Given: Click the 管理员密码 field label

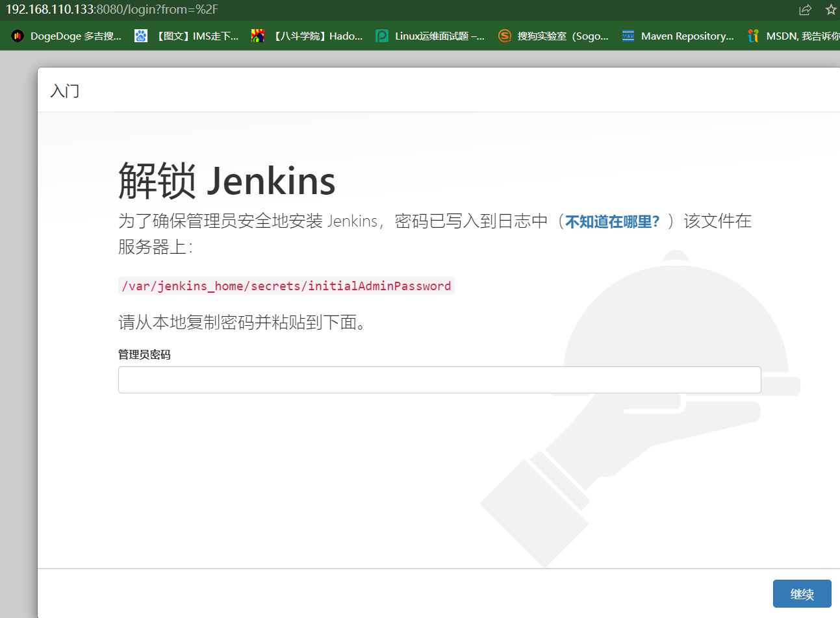Looking at the screenshot, I should pyautogui.click(x=144, y=354).
